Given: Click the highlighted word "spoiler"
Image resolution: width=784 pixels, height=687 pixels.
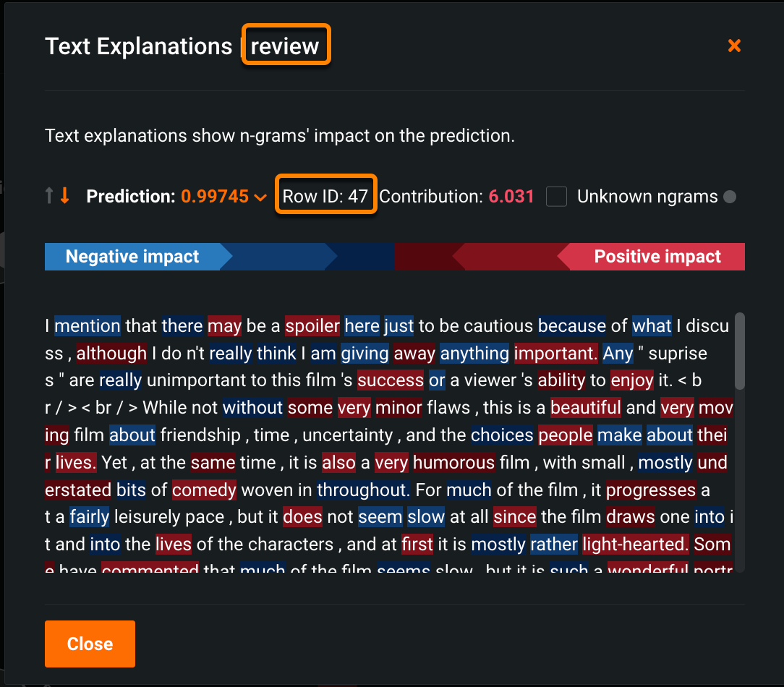Looking at the screenshot, I should (312, 326).
